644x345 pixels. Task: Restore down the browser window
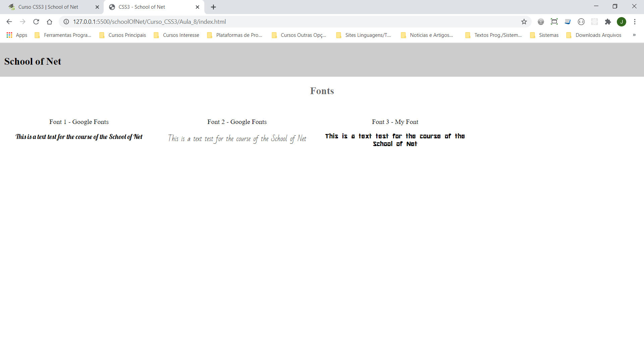[x=615, y=6]
